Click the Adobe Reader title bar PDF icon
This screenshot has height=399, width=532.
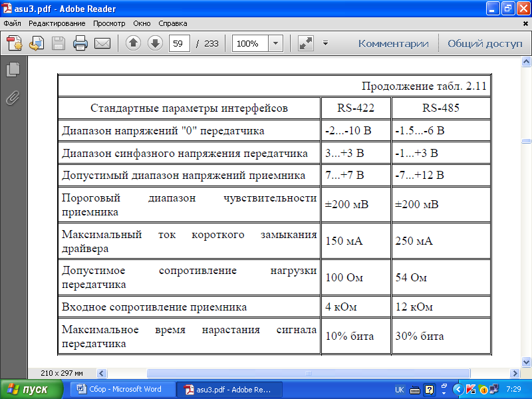7,8
